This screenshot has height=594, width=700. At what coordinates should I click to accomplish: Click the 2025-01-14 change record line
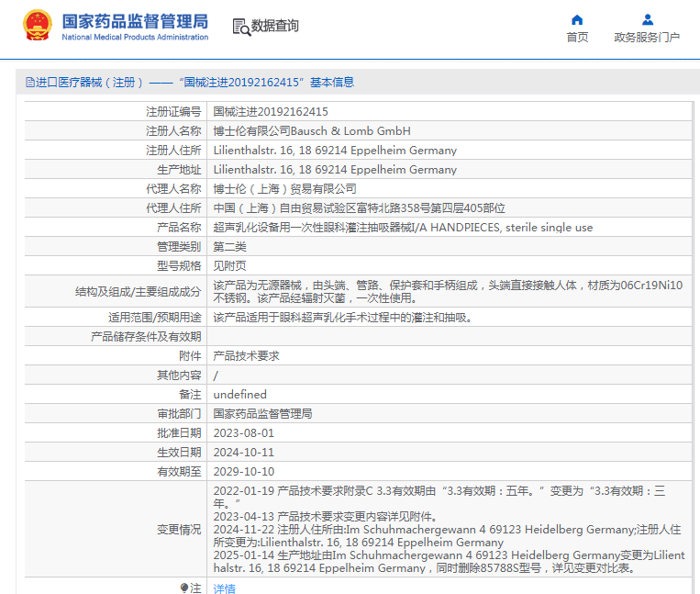pos(449,561)
